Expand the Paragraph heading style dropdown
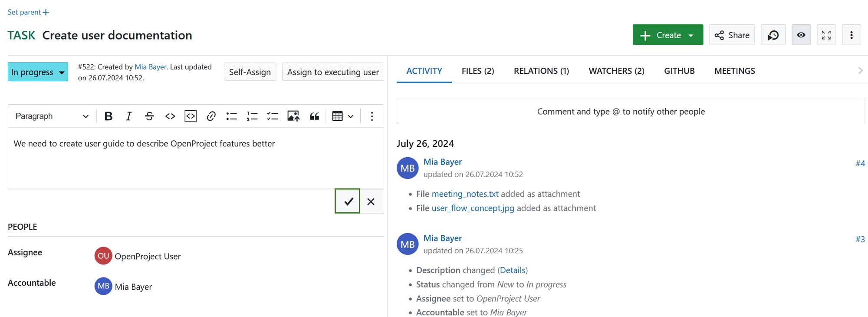The width and height of the screenshot is (868, 317). point(52,116)
